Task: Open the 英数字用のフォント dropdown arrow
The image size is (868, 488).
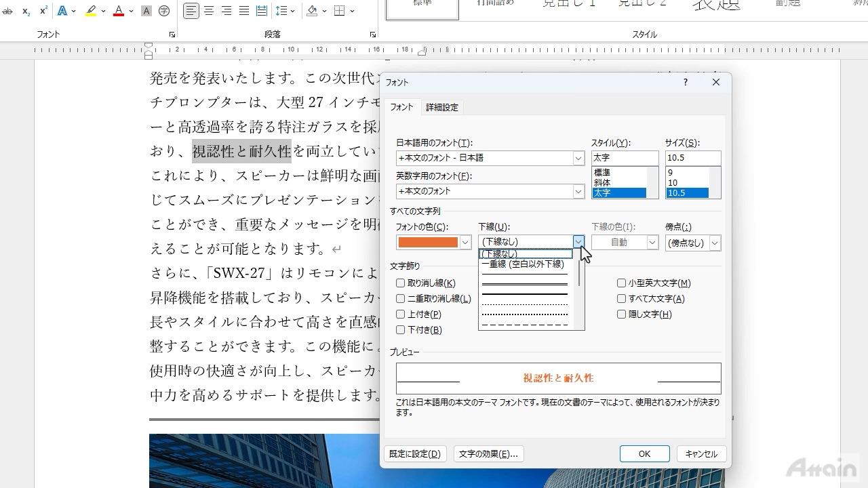Action: click(578, 191)
